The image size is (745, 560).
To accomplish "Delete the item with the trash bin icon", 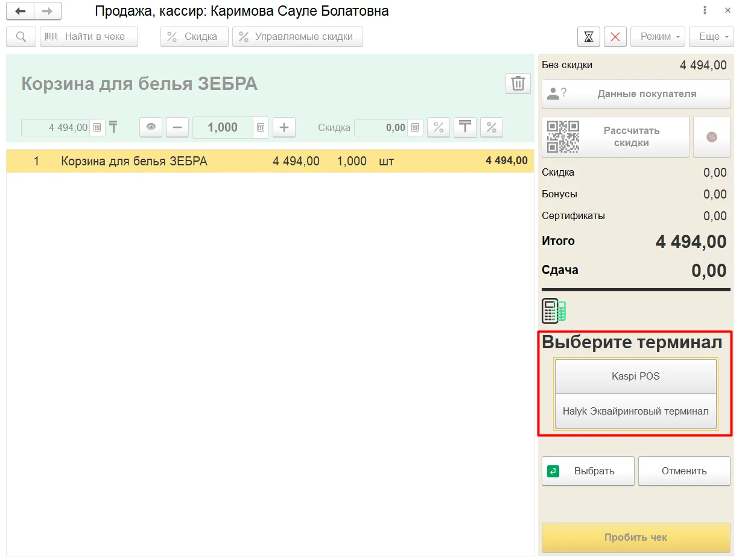I will tap(518, 83).
